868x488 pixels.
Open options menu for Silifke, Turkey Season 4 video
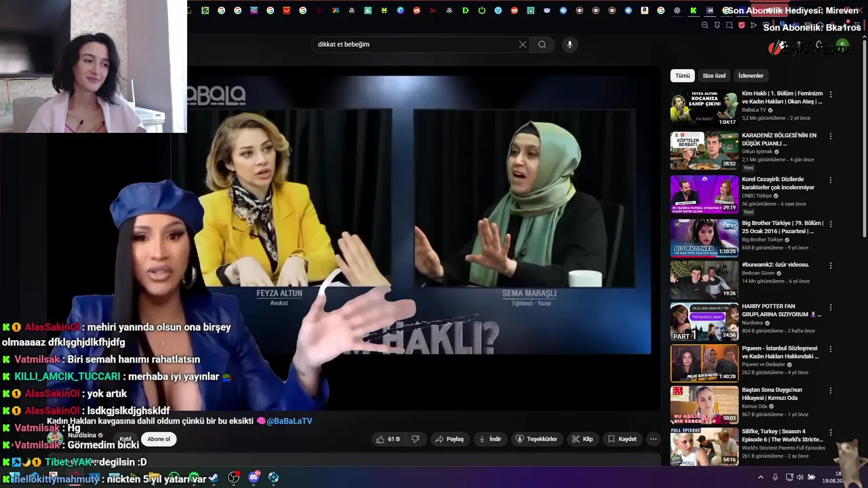tap(831, 432)
